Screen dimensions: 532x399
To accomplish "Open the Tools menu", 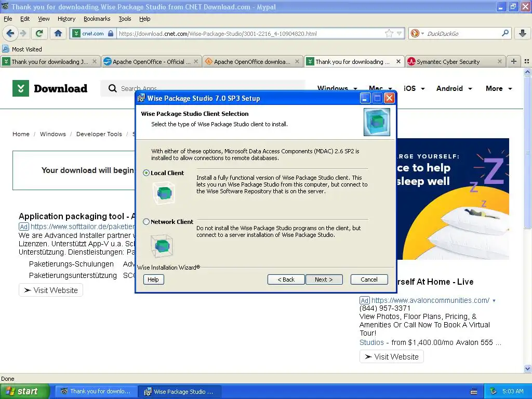I will click(x=125, y=19).
